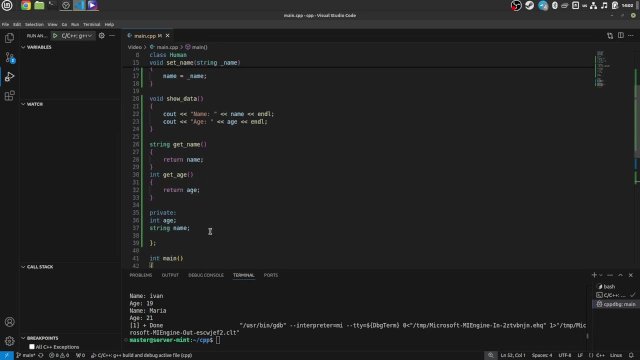Open the Selection menu

[x=34, y=24]
